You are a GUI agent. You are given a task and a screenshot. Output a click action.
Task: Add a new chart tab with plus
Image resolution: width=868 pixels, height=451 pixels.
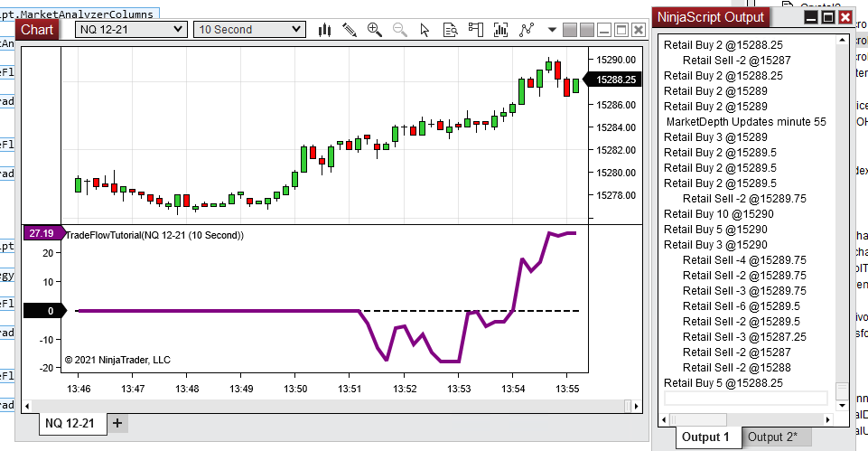tap(117, 423)
